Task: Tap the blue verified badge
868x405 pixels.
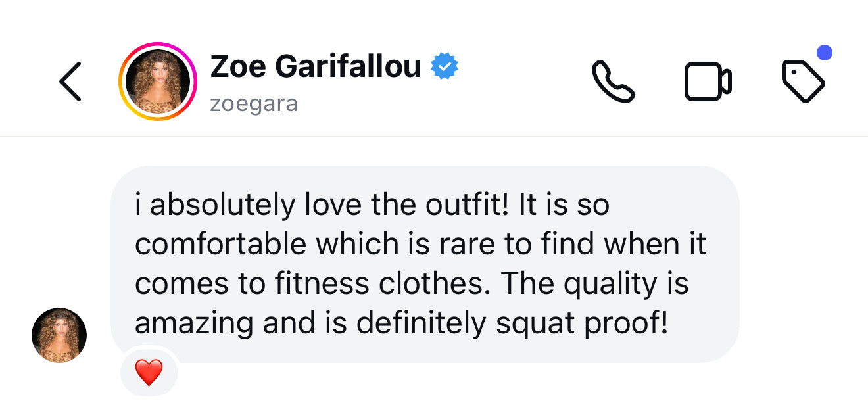Action: 445,66
